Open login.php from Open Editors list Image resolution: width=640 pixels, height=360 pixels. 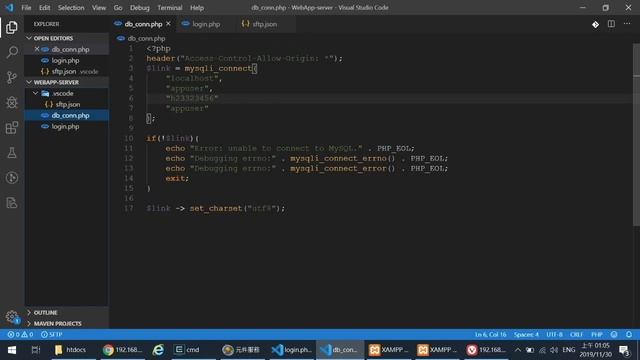pos(65,60)
